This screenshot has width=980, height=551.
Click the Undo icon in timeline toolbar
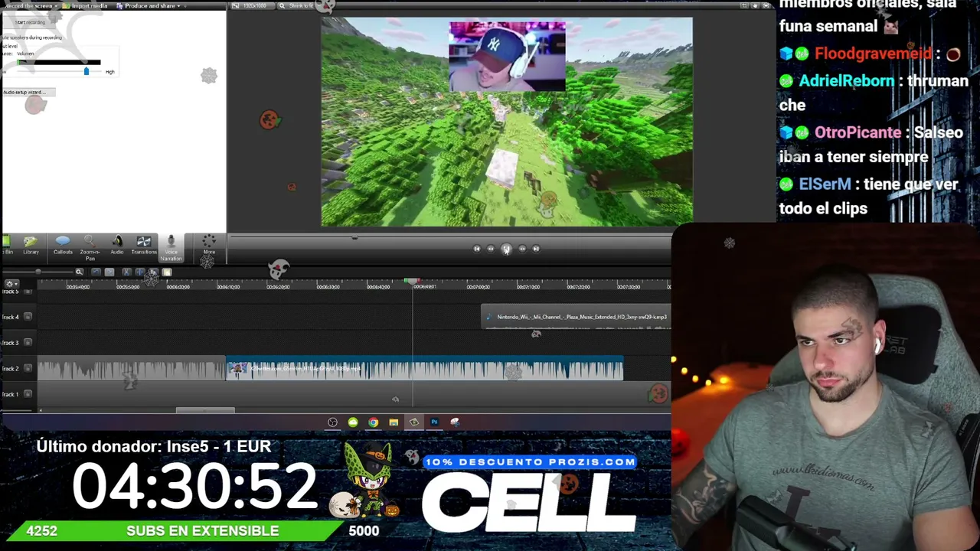[x=96, y=272]
